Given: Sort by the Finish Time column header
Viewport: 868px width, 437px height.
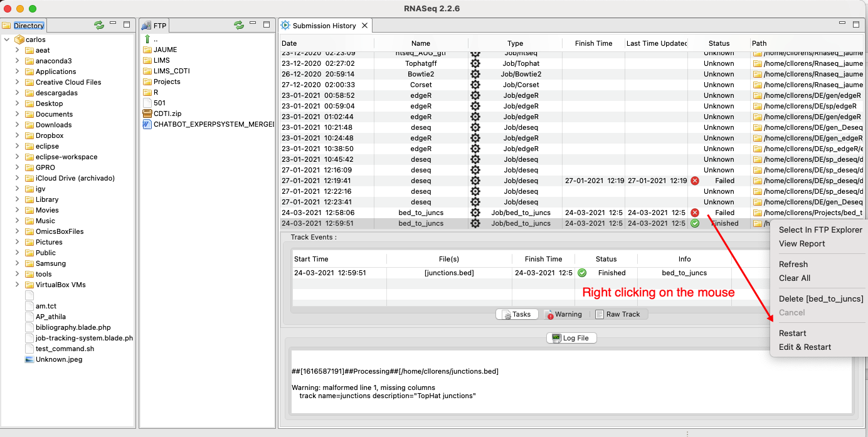Looking at the screenshot, I should pos(593,43).
